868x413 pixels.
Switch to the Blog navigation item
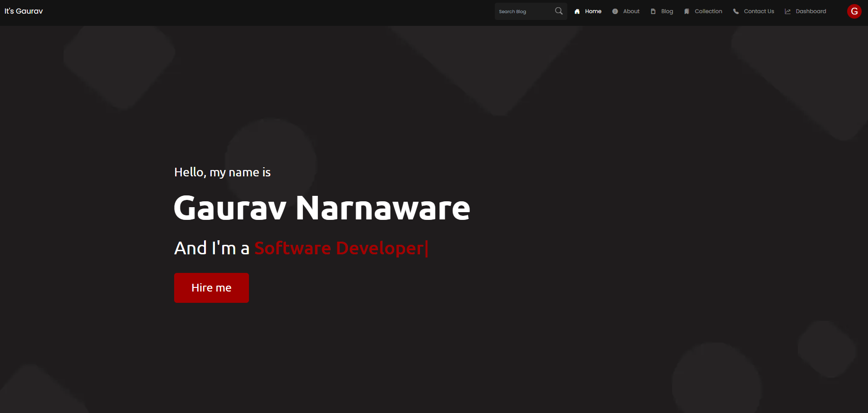click(x=667, y=11)
